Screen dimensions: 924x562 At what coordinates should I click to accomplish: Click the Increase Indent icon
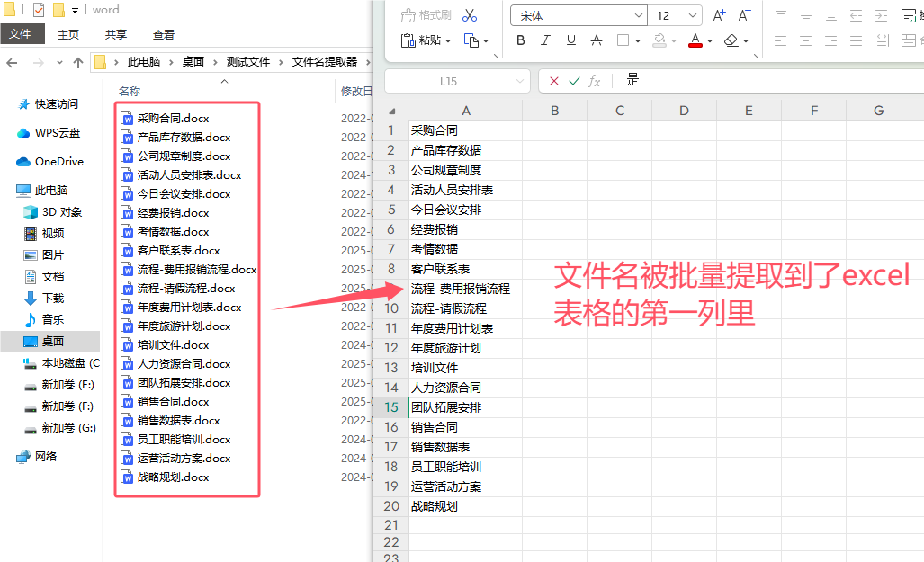click(x=882, y=15)
